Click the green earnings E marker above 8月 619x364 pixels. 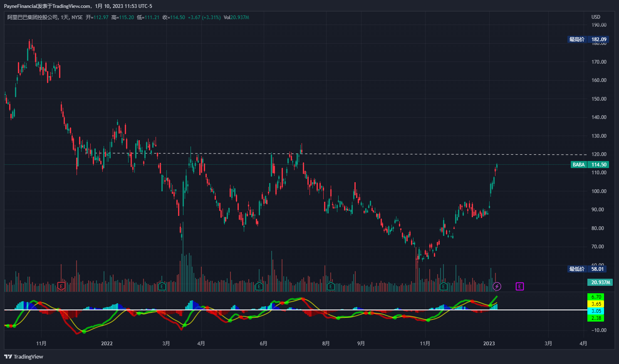331,286
